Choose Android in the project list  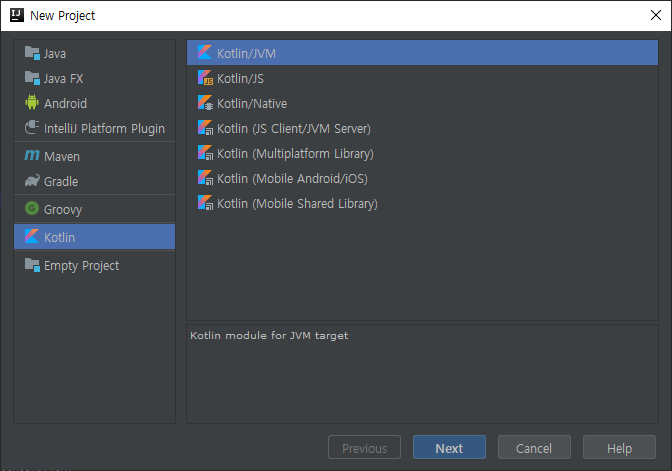94,103
